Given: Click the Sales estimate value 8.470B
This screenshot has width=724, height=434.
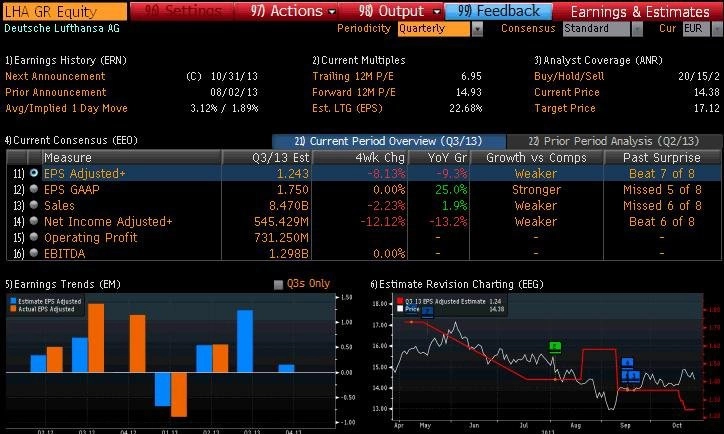Looking at the screenshot, I should (x=289, y=205).
